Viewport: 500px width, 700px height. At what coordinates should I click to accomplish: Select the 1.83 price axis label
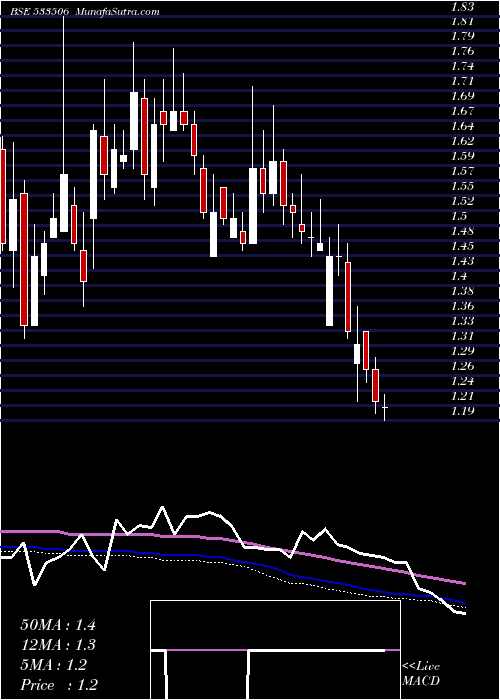(x=462, y=7)
